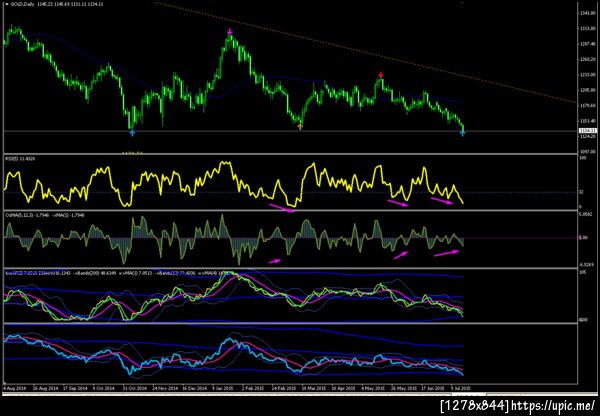Screen dimensions: 600x416
Task: Click the 4 Aug 2014 date label
Action: point(14,388)
